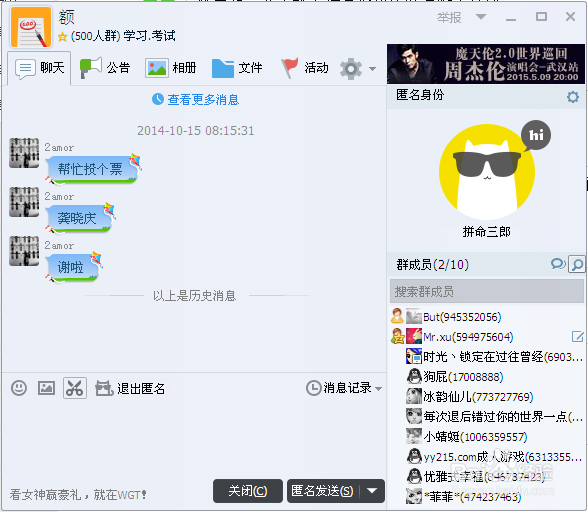Click the group member chat bubble icon

(558, 264)
